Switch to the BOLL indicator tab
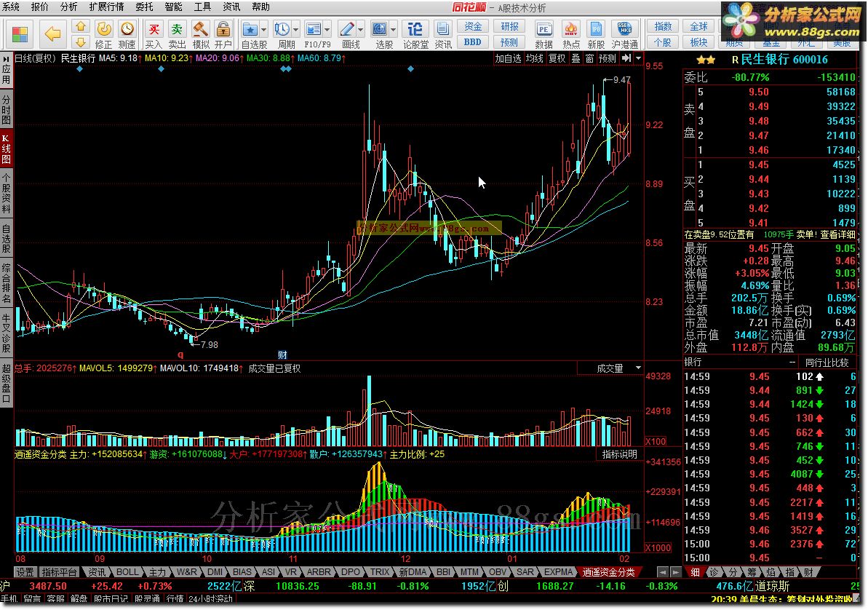 coord(127,571)
